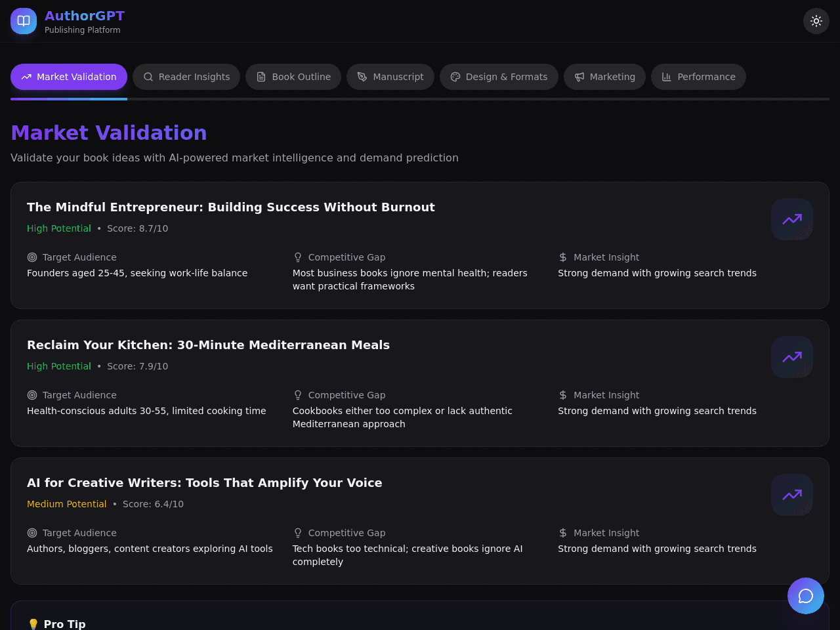Open the Marketing tab
The height and width of the screenshot is (630, 840).
[x=604, y=77]
